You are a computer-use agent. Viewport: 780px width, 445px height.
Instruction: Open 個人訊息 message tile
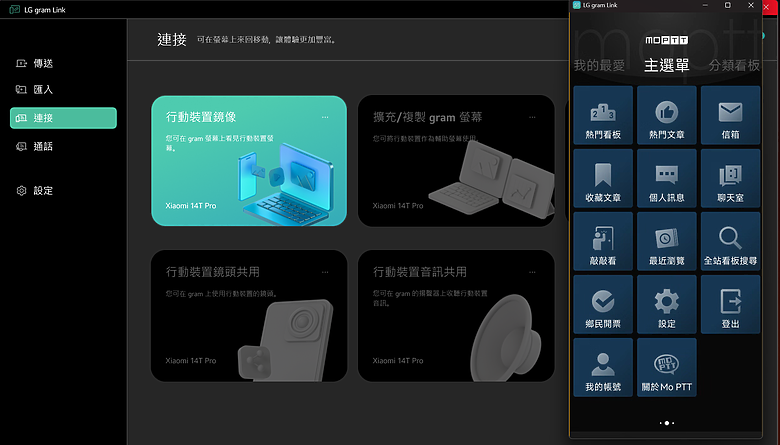click(x=667, y=178)
